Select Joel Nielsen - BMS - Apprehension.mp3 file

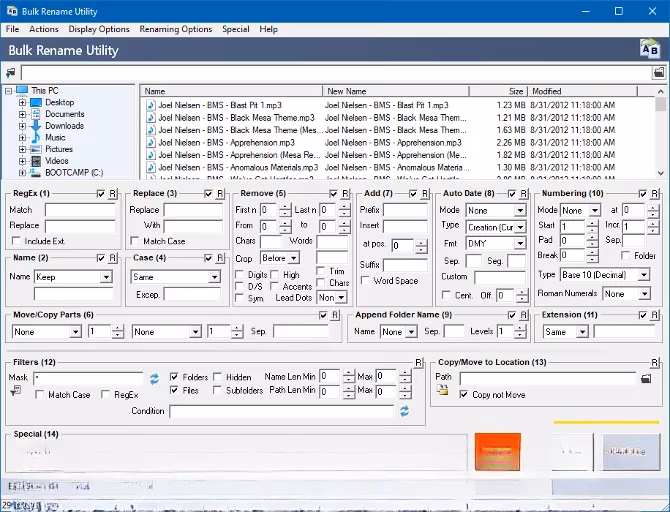click(226, 142)
